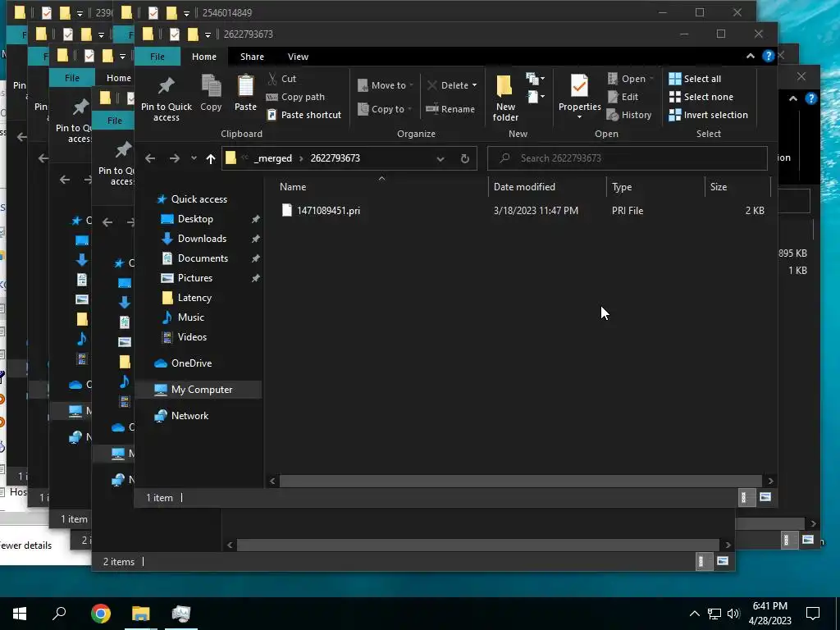Click the Rename button
The height and width of the screenshot is (630, 840).
click(450, 109)
